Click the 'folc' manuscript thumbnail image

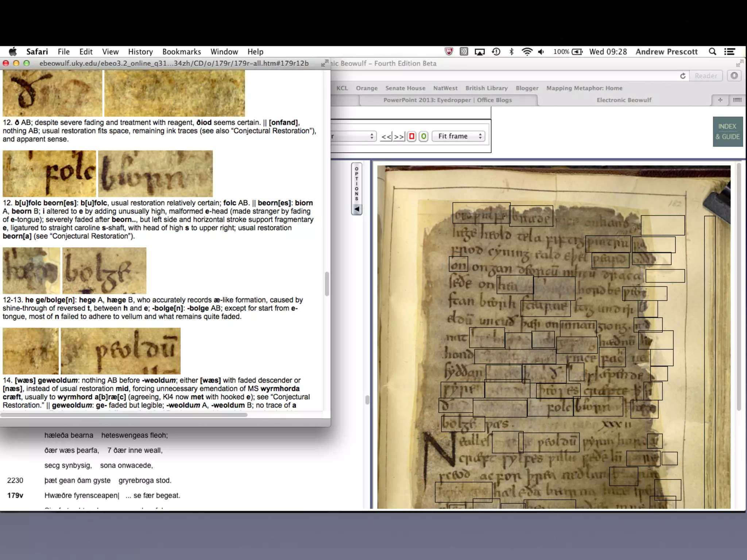click(x=49, y=174)
